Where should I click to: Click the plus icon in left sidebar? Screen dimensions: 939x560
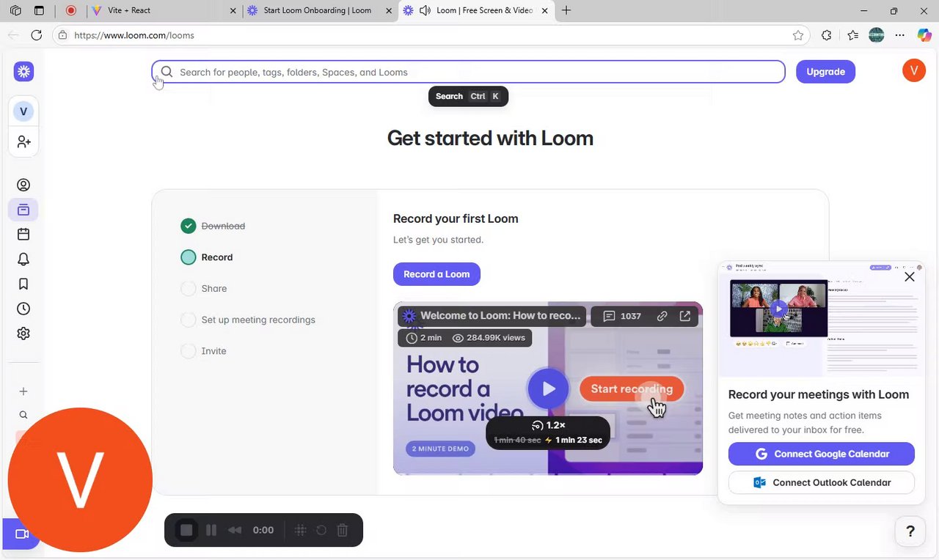tap(23, 391)
